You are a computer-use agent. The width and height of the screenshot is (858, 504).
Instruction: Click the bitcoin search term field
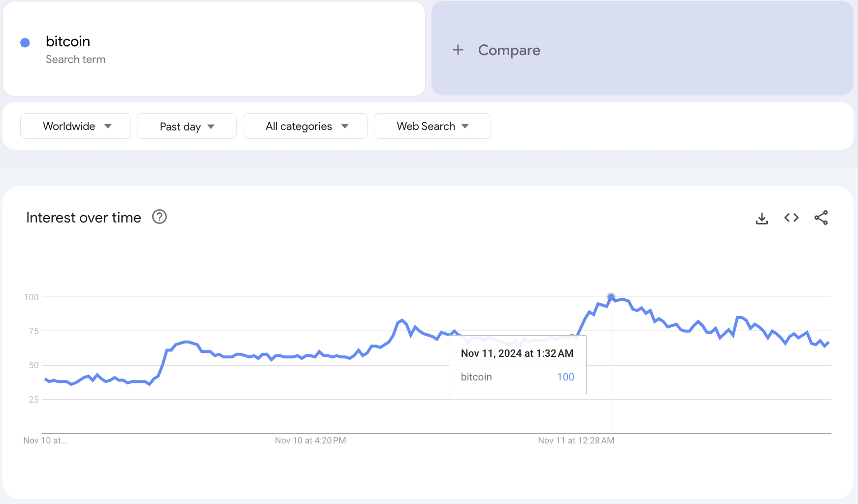pos(68,41)
